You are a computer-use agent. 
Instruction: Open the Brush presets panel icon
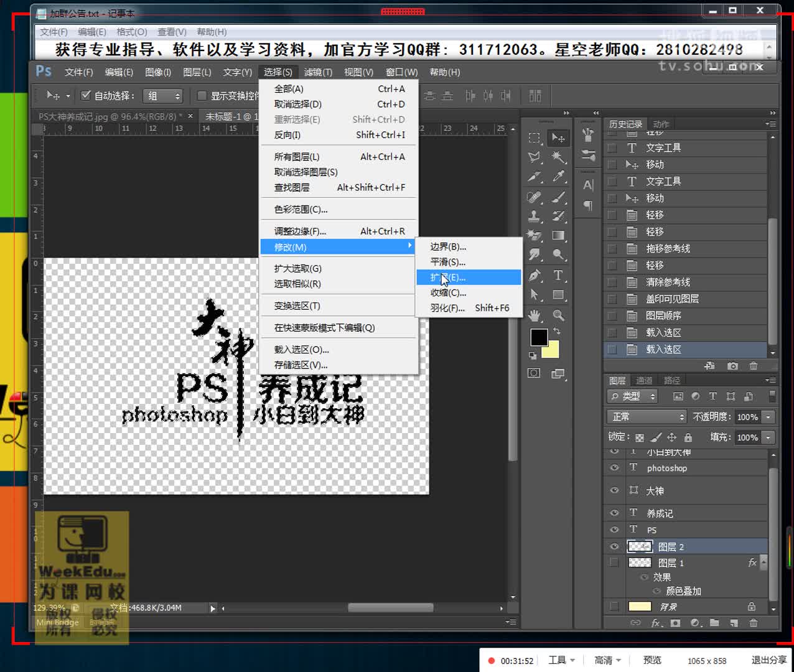pos(588,155)
